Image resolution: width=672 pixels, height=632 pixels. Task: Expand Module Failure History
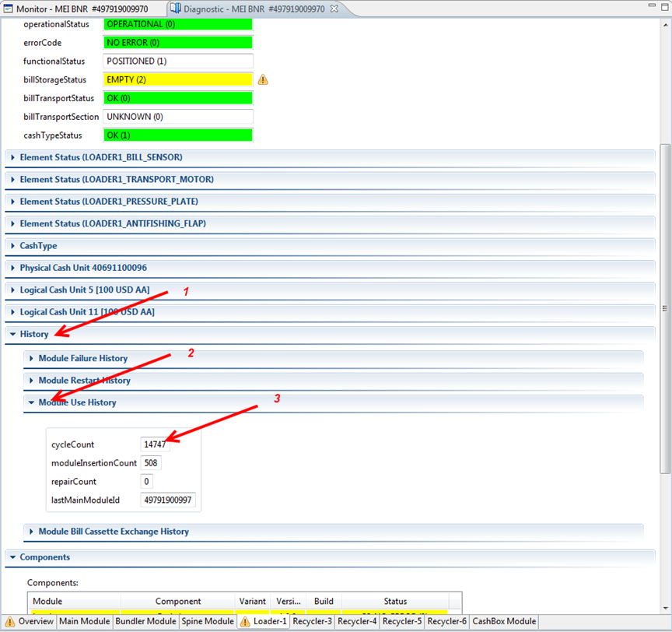click(x=32, y=359)
